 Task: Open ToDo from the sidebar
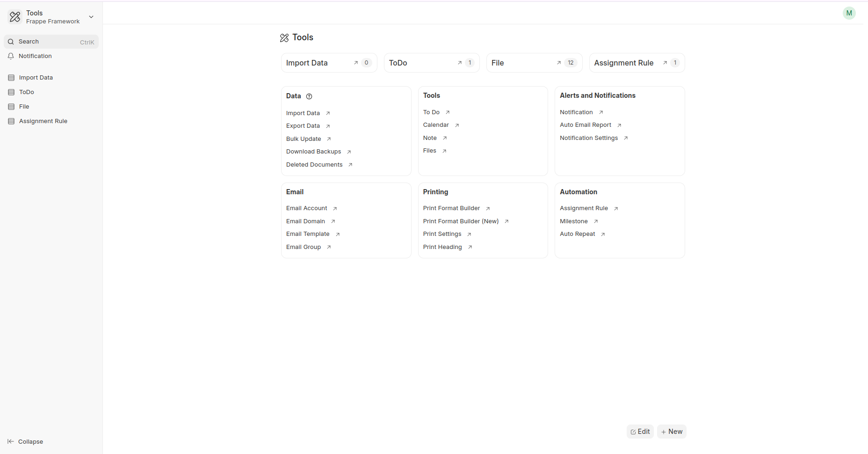(27, 92)
